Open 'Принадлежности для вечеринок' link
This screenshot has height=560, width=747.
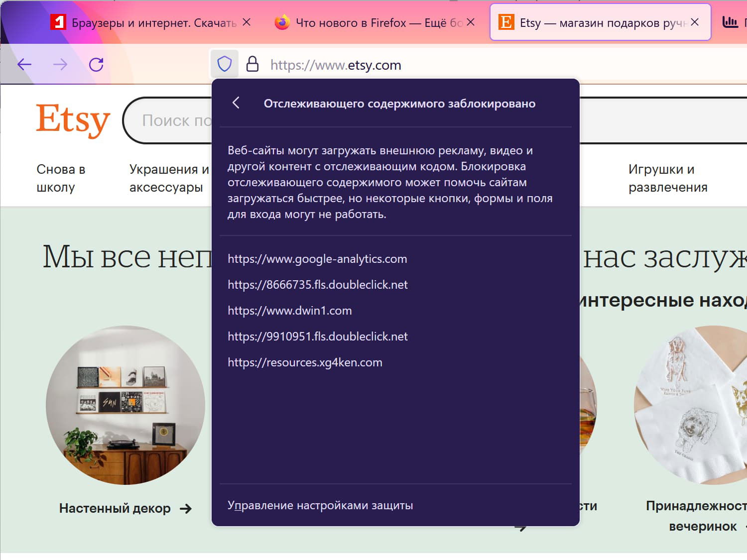(697, 516)
